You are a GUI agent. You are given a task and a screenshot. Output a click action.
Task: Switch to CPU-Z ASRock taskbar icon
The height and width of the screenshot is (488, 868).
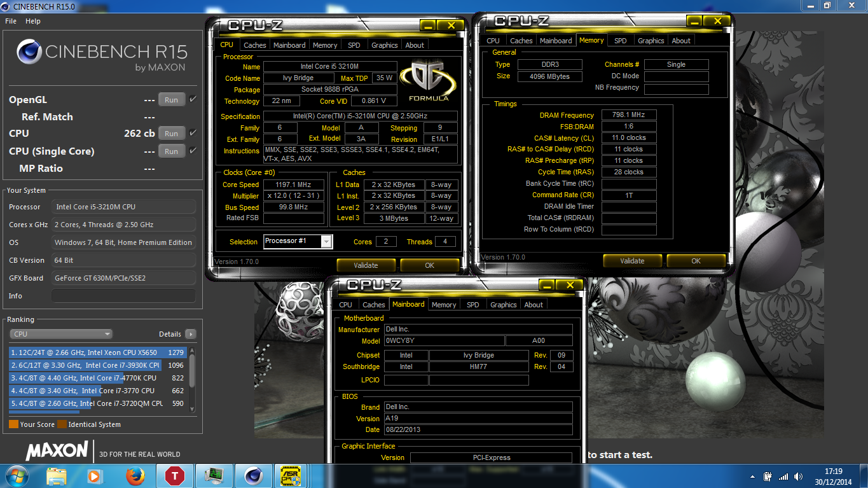[x=291, y=475]
